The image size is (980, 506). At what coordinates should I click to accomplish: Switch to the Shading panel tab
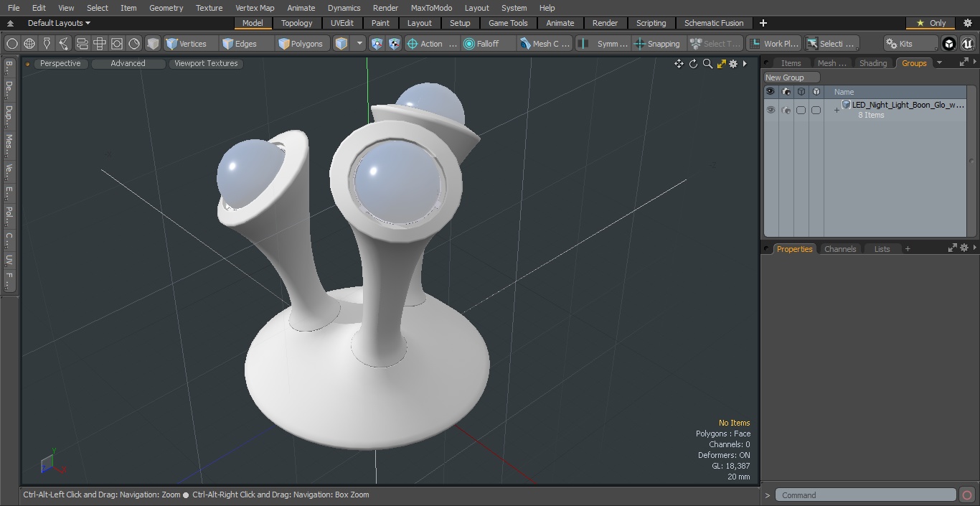tap(873, 63)
